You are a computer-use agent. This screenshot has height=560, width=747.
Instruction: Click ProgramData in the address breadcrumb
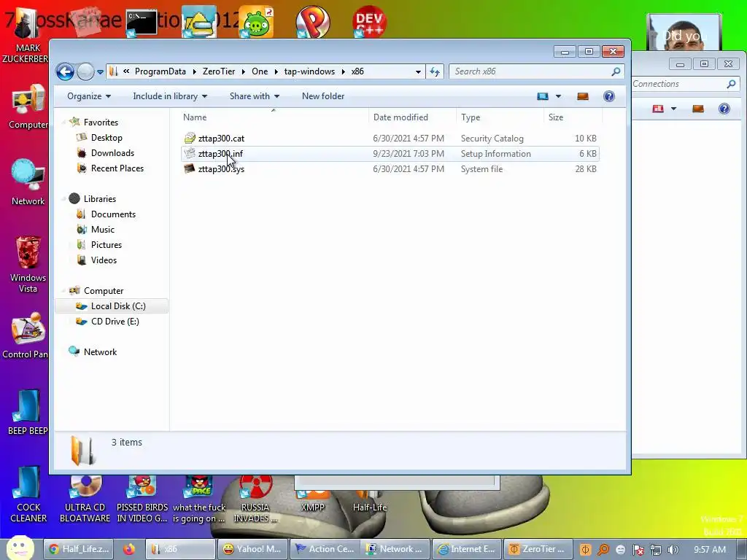(x=160, y=71)
